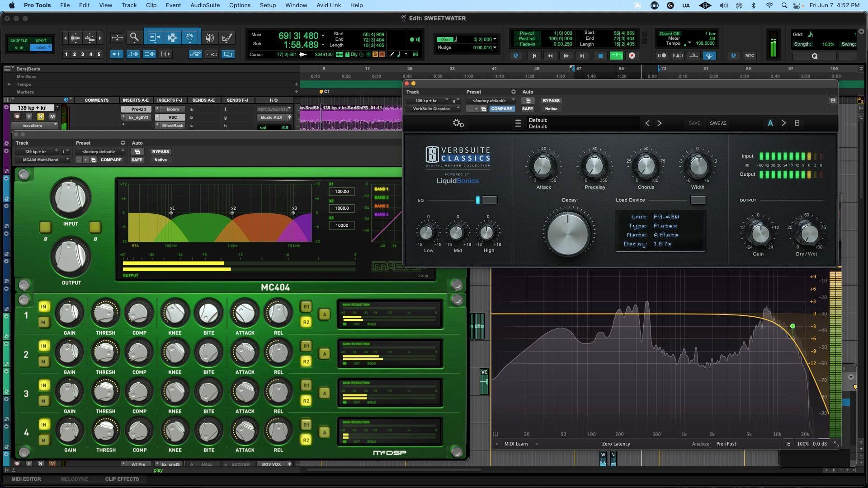Click SAVE AS in VerbSuite Classics
The height and width of the screenshot is (488, 868).
pyautogui.click(x=717, y=123)
